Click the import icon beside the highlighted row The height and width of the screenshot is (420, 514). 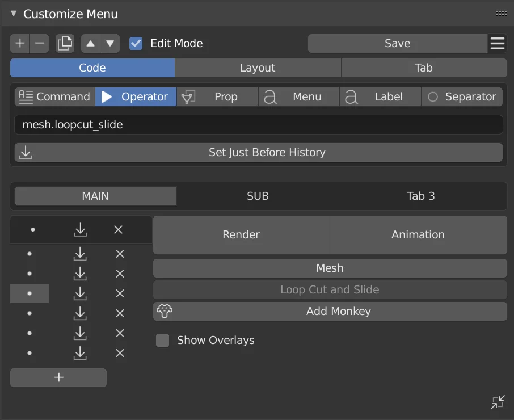tap(80, 293)
